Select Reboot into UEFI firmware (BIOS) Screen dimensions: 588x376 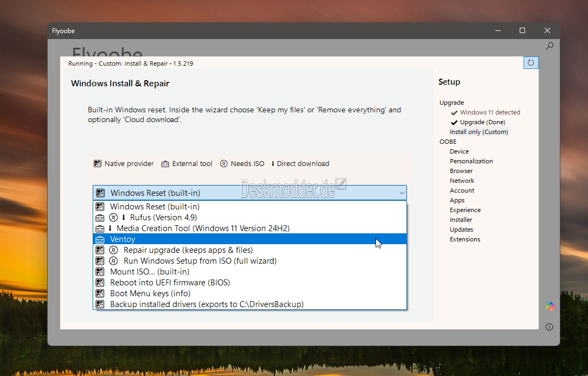250,283
